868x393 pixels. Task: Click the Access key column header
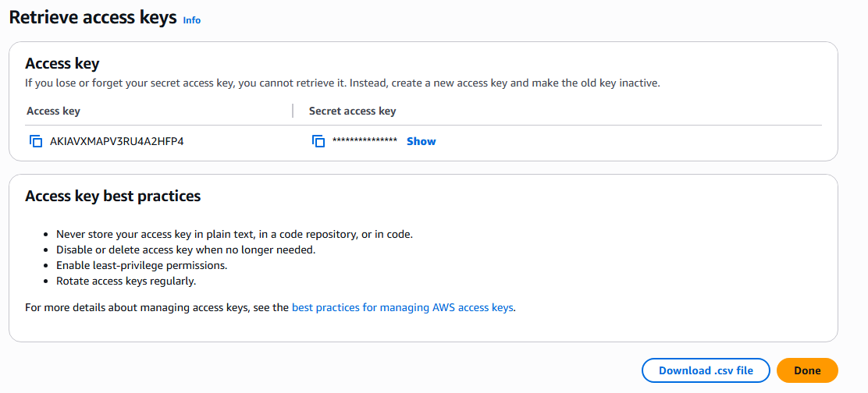coord(53,111)
